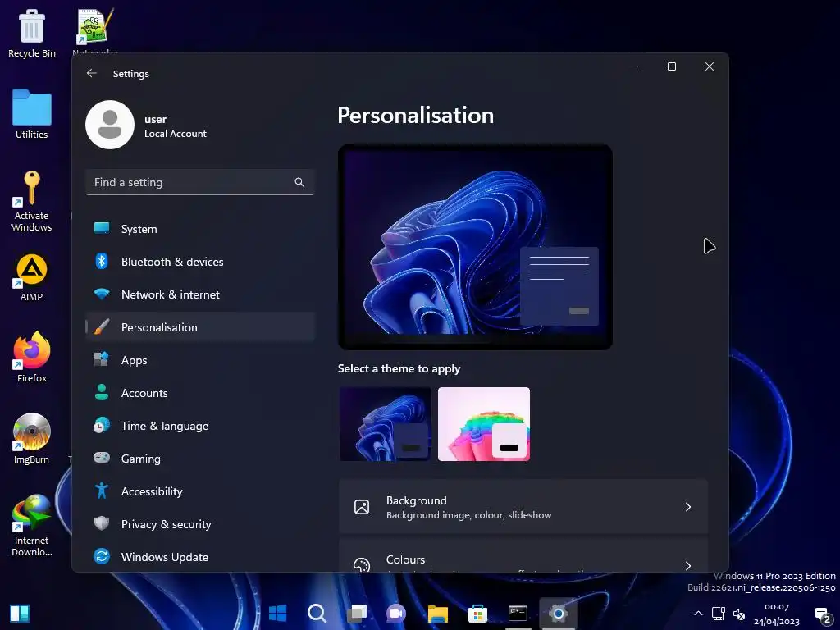Select the Firefox desktop shortcut

click(32, 357)
